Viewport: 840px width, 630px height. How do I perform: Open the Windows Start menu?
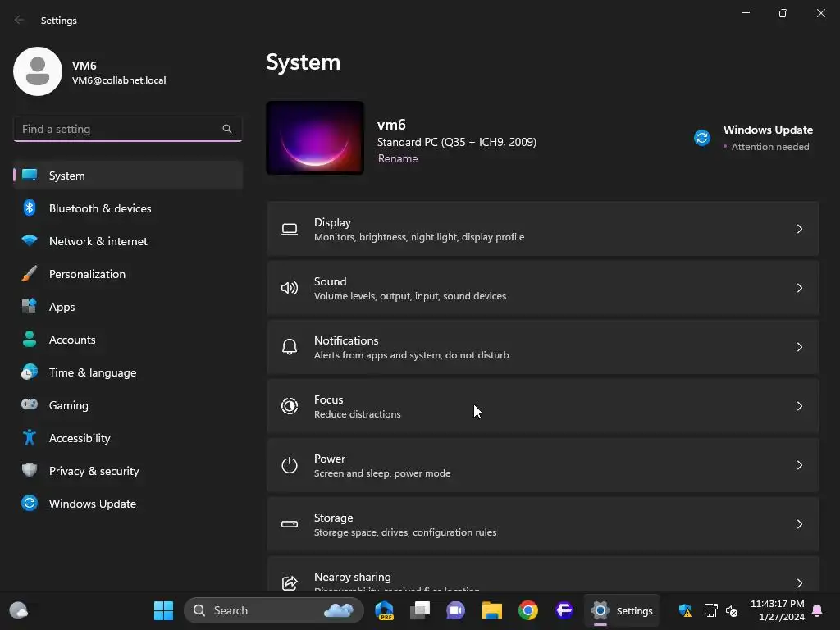163,610
